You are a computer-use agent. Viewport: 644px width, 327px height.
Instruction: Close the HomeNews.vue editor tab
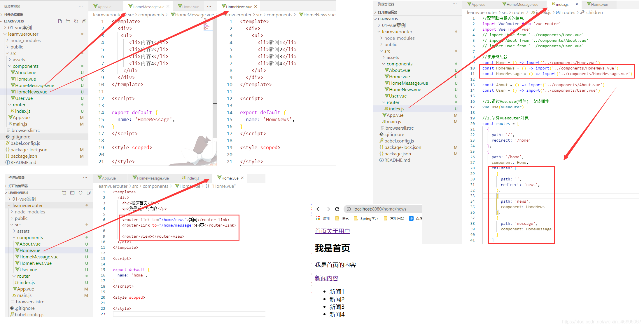tap(256, 6)
